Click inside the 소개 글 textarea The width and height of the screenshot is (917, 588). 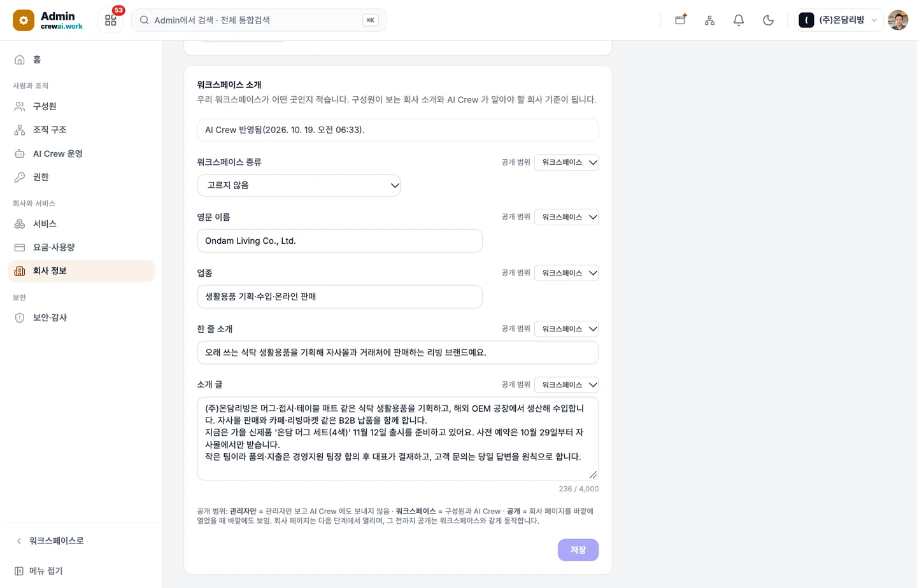pyautogui.click(x=398, y=438)
